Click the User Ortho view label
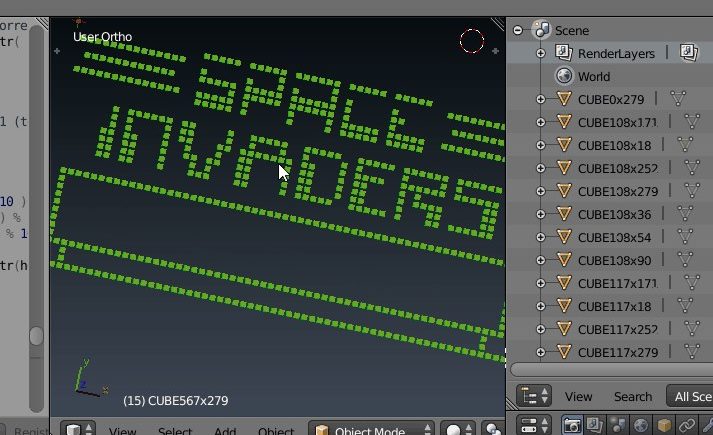Viewport: 713px width, 435px height. pyautogui.click(x=102, y=37)
